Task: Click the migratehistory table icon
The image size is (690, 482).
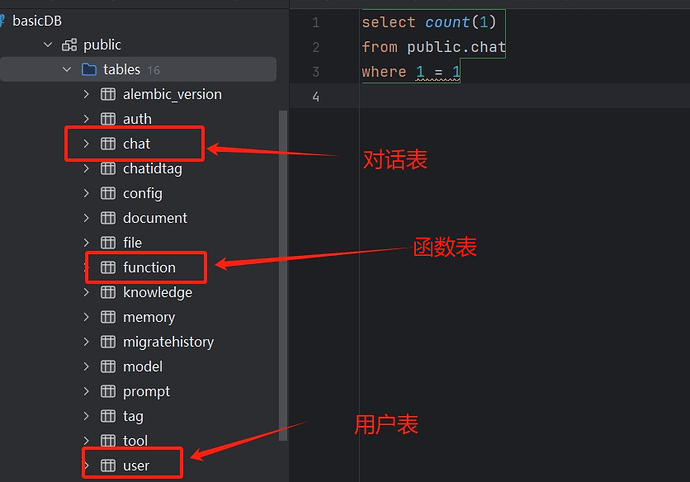Action: (x=108, y=342)
